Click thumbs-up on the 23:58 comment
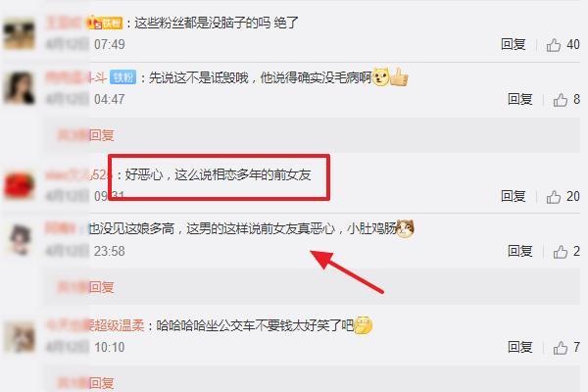 [561, 252]
